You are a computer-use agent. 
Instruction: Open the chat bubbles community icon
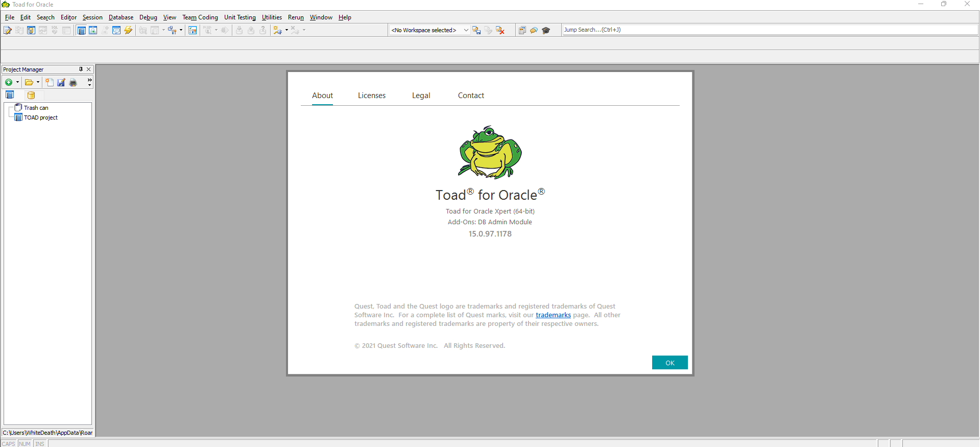[x=534, y=30]
